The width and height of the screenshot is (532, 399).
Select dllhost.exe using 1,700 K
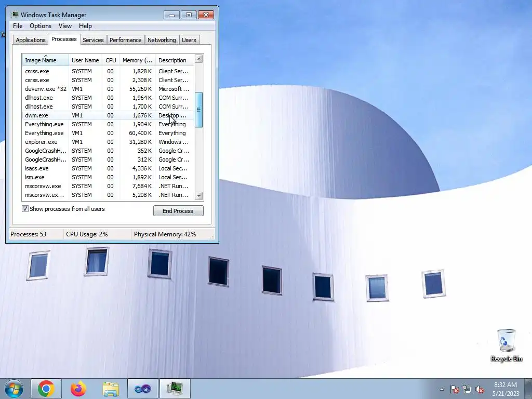[x=108, y=107]
